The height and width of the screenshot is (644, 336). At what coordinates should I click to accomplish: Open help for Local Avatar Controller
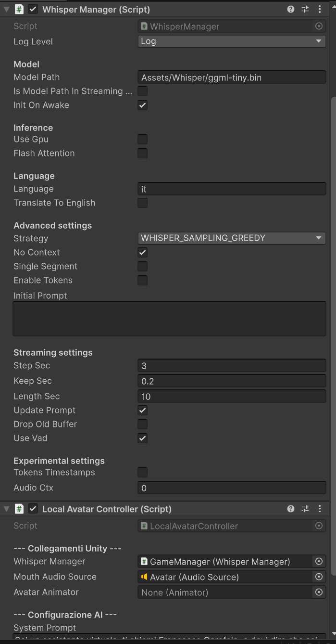coord(291,509)
